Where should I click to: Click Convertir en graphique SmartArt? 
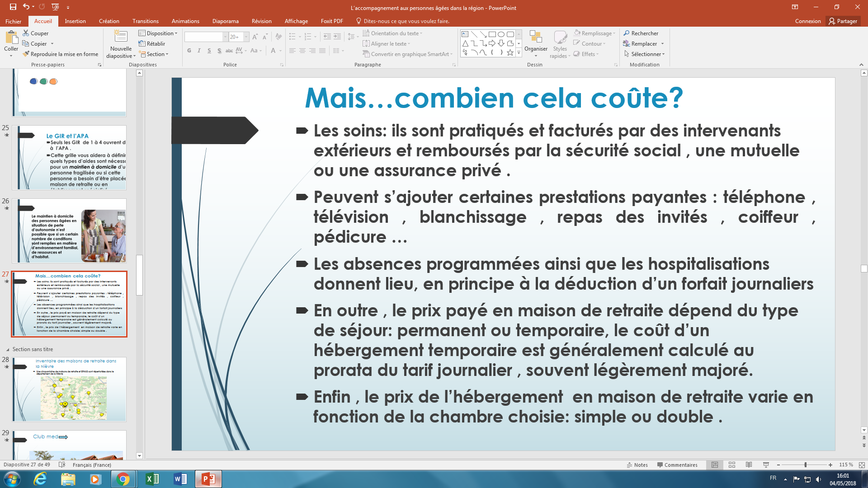point(407,54)
